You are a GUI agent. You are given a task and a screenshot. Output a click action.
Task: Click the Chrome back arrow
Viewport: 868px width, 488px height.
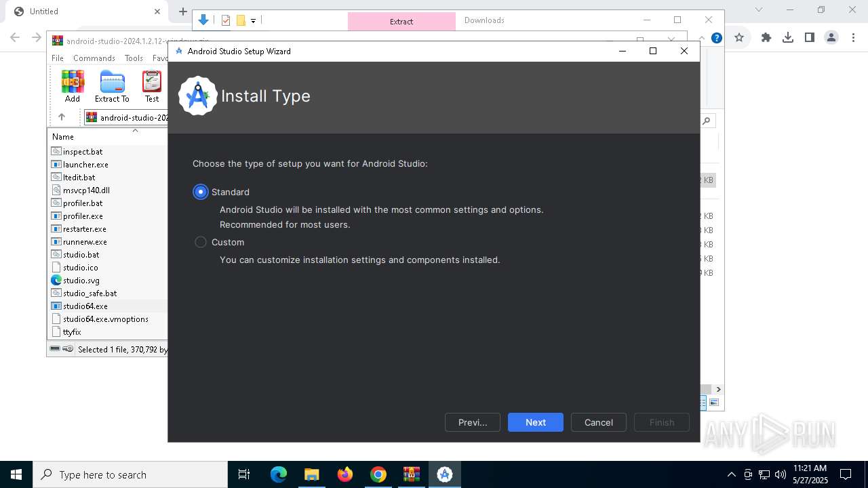15,38
